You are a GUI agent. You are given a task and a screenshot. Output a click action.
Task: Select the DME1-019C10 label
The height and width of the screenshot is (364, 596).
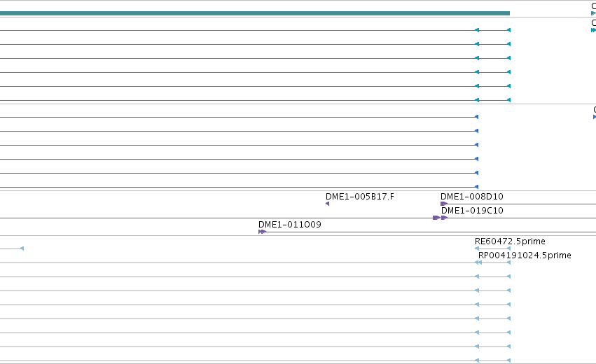pyautogui.click(x=472, y=211)
